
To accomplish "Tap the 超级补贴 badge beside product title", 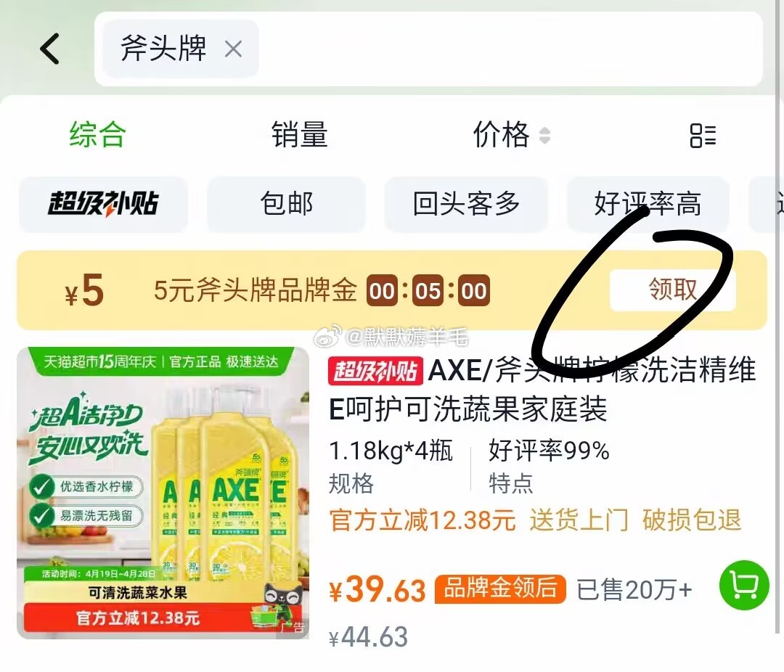I will click(375, 371).
